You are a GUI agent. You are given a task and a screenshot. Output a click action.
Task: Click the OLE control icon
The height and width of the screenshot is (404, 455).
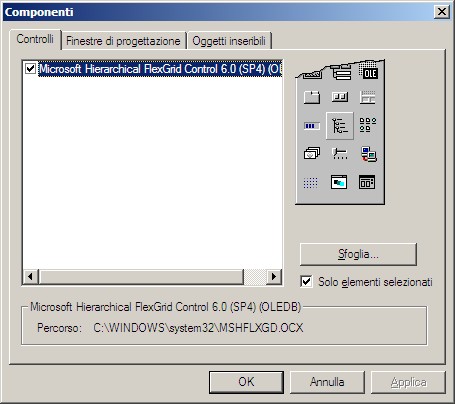tap(370, 73)
